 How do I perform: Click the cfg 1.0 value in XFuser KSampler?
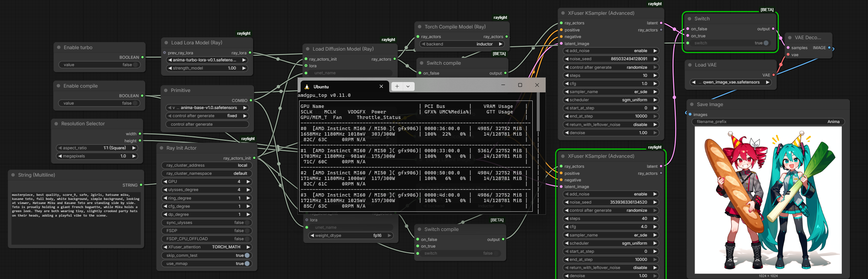611,84
